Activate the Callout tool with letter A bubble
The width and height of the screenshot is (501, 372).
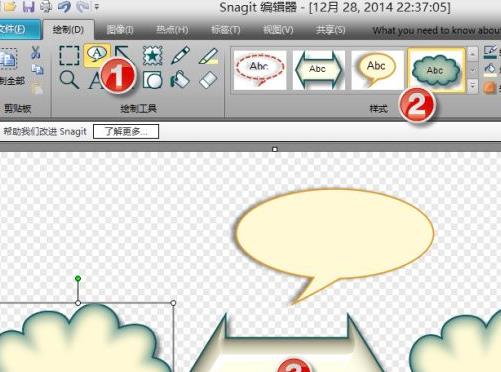pyautogui.click(x=97, y=55)
